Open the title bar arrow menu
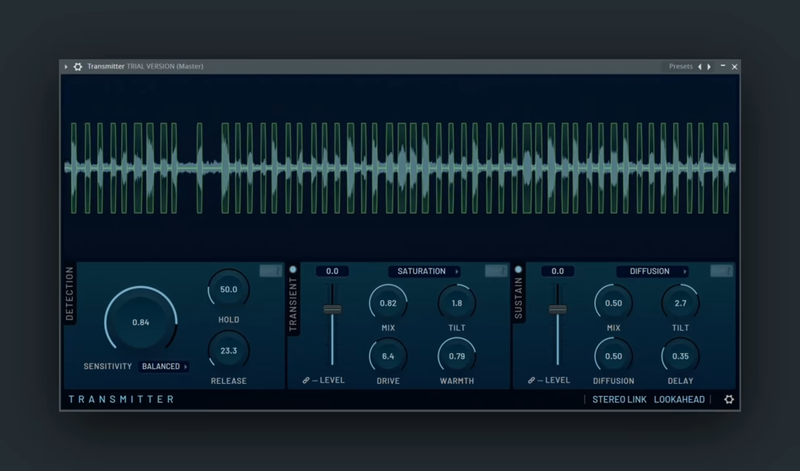This screenshot has height=471, width=800. [x=66, y=66]
